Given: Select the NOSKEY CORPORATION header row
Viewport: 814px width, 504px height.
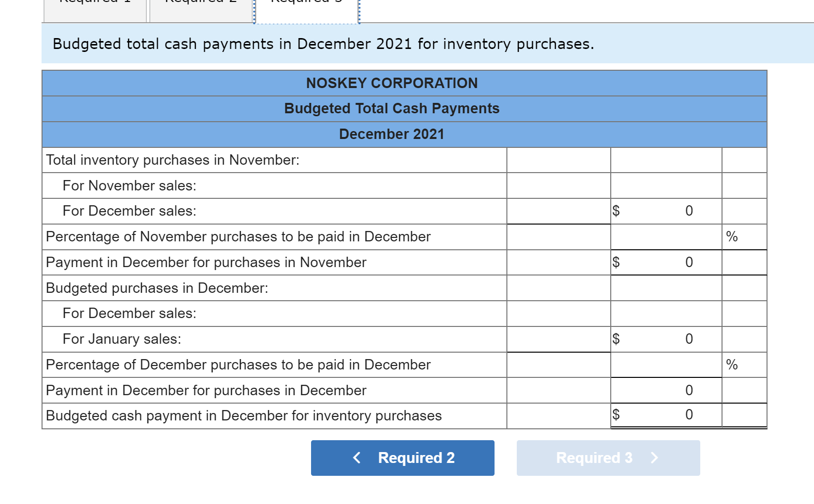Looking at the screenshot, I should pyautogui.click(x=404, y=83).
